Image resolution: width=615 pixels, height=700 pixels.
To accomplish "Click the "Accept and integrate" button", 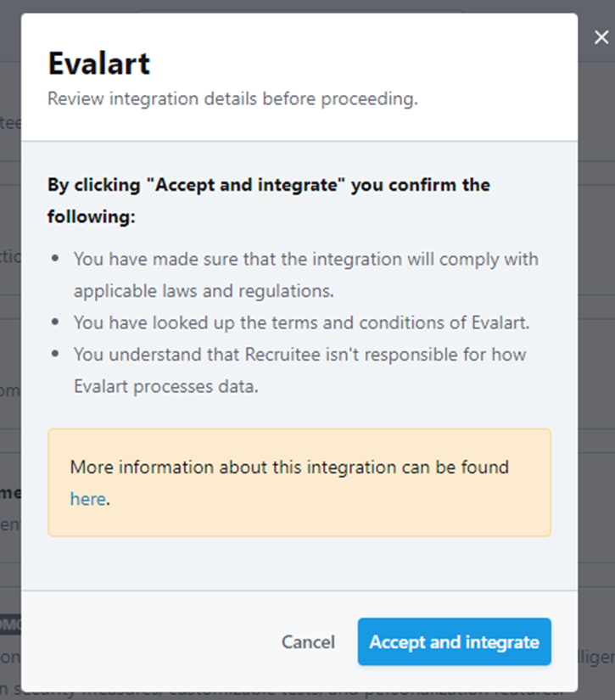I will coord(454,642).
